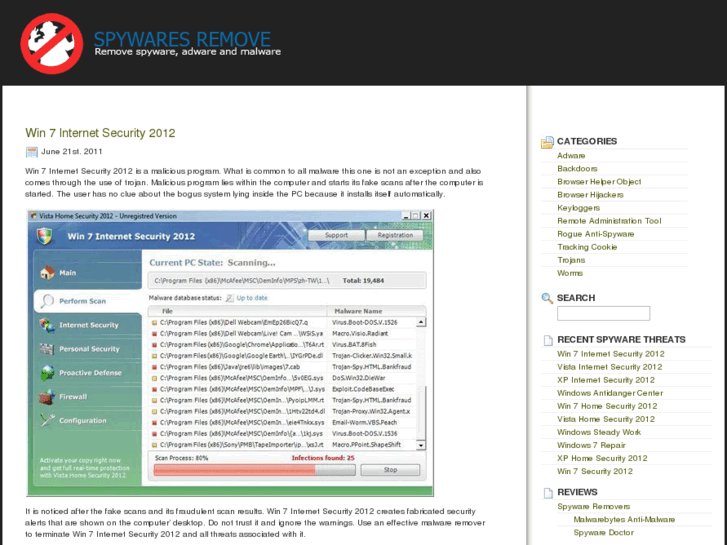This screenshot has width=727, height=545.
Task: Open recent threat Windows 7 Repair
Action: coord(591,445)
